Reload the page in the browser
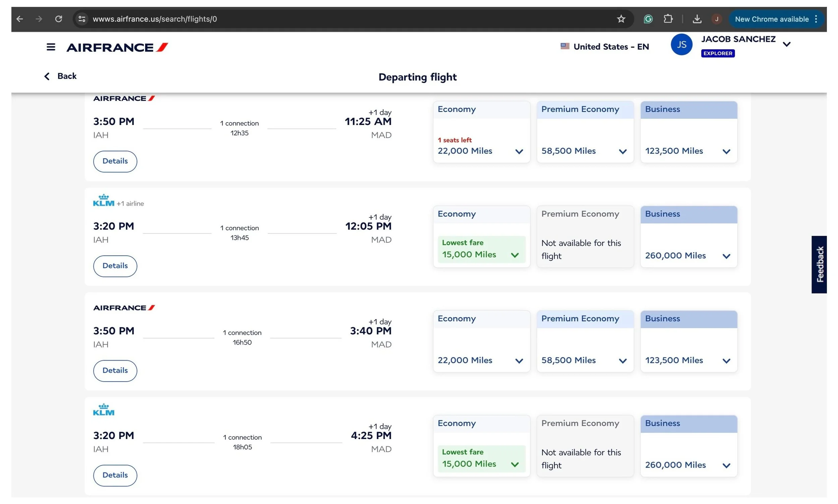This screenshot has width=838, height=504. [58, 19]
